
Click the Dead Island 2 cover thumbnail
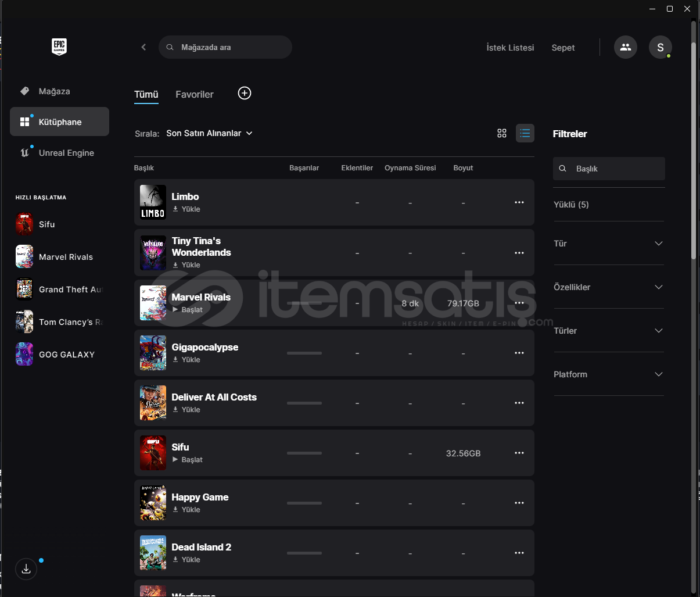pyautogui.click(x=153, y=553)
